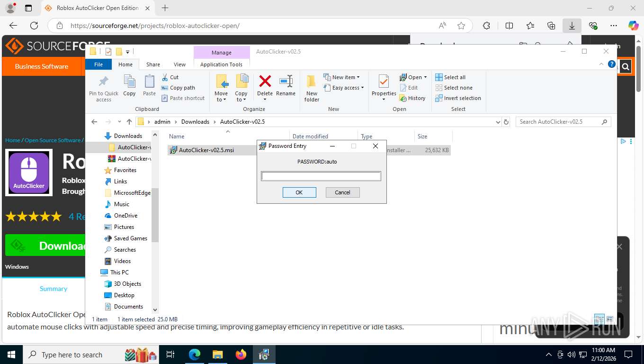This screenshot has height=364, width=644.
Task: Open 3D Objects in navigation pane
Action: pyautogui.click(x=127, y=284)
